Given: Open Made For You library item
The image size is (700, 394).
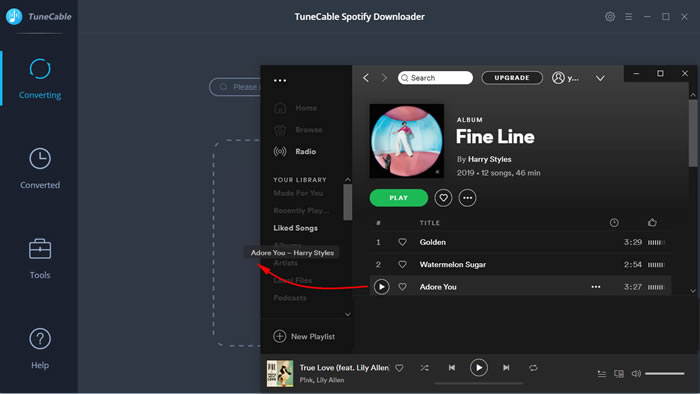Looking at the screenshot, I should click(x=298, y=193).
